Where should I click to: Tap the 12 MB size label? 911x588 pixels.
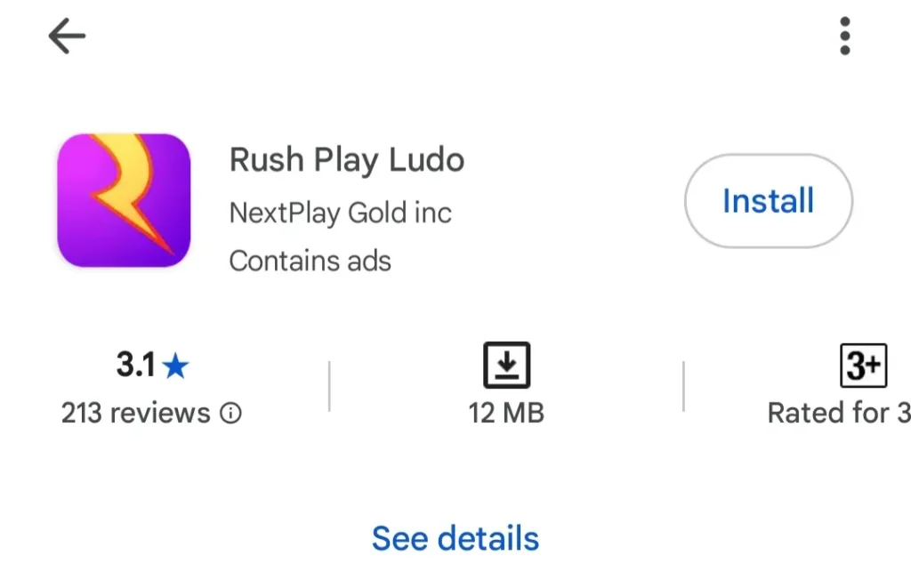point(507,412)
